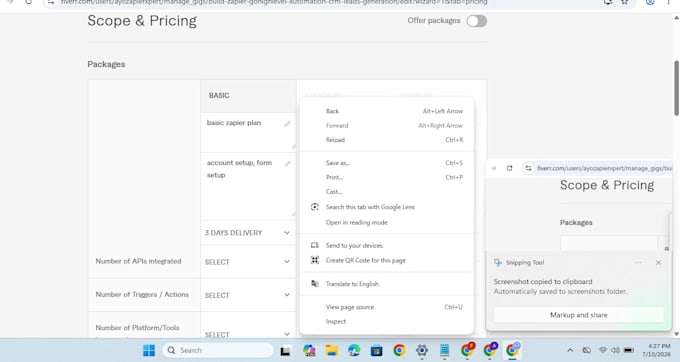
Task: Open the 3 DAYS DELIVERY dropdown
Action: click(x=248, y=233)
